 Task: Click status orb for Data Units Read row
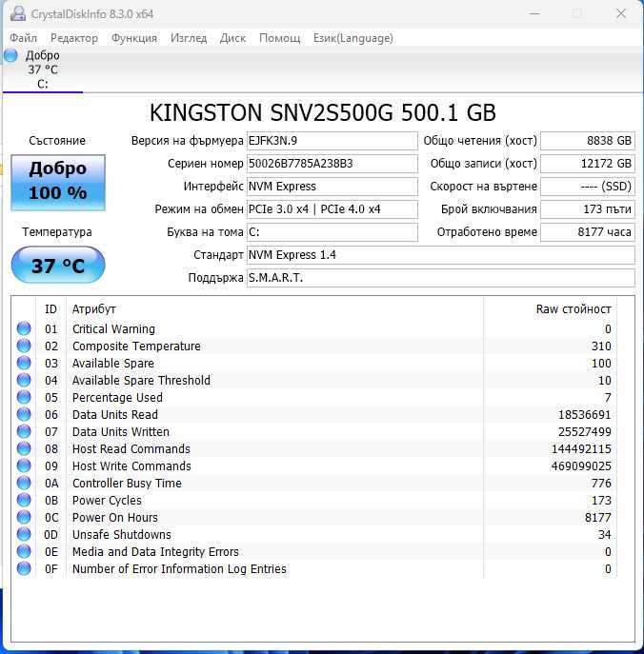point(24,414)
